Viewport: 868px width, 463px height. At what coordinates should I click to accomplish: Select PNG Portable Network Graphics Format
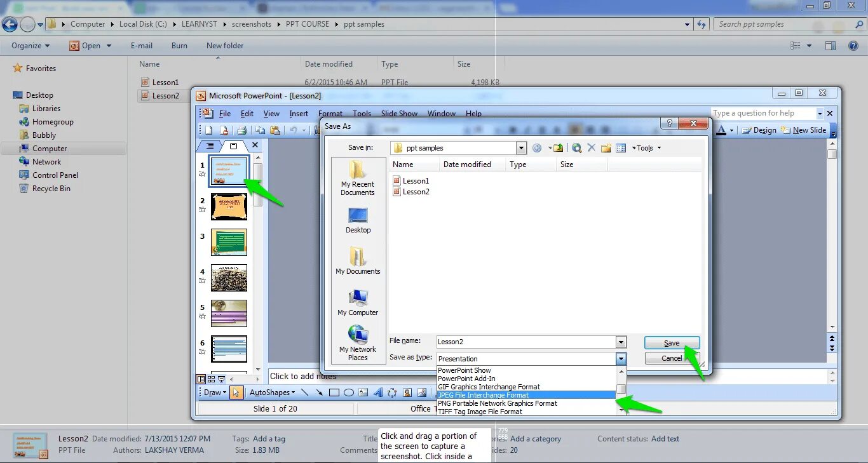click(x=526, y=403)
